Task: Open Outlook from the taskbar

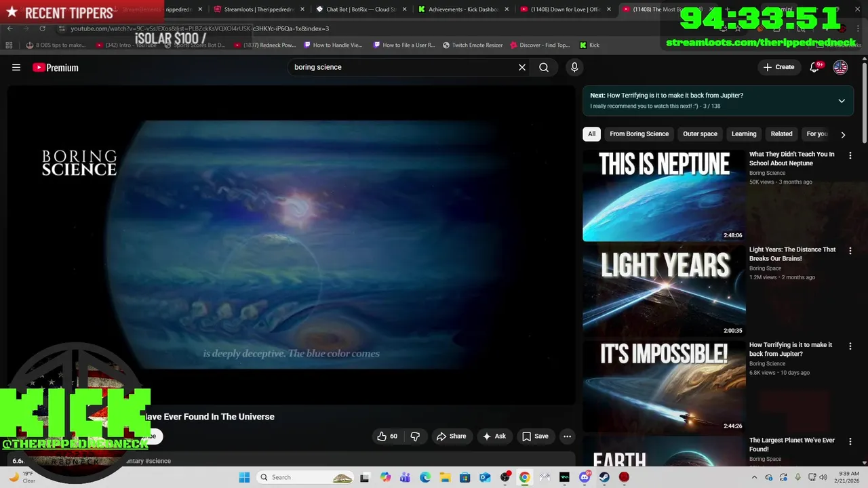Action: click(x=485, y=477)
